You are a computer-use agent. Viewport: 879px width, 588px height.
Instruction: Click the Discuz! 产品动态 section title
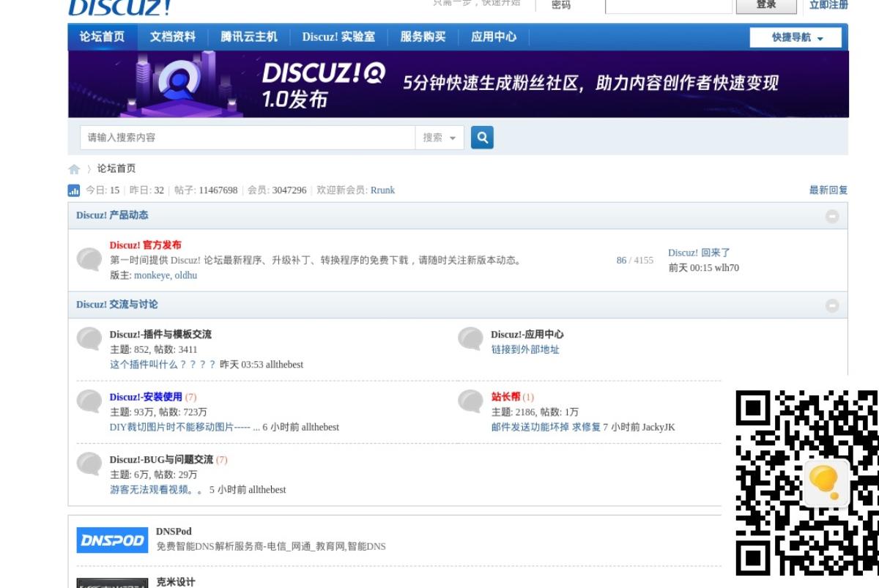coord(112,215)
